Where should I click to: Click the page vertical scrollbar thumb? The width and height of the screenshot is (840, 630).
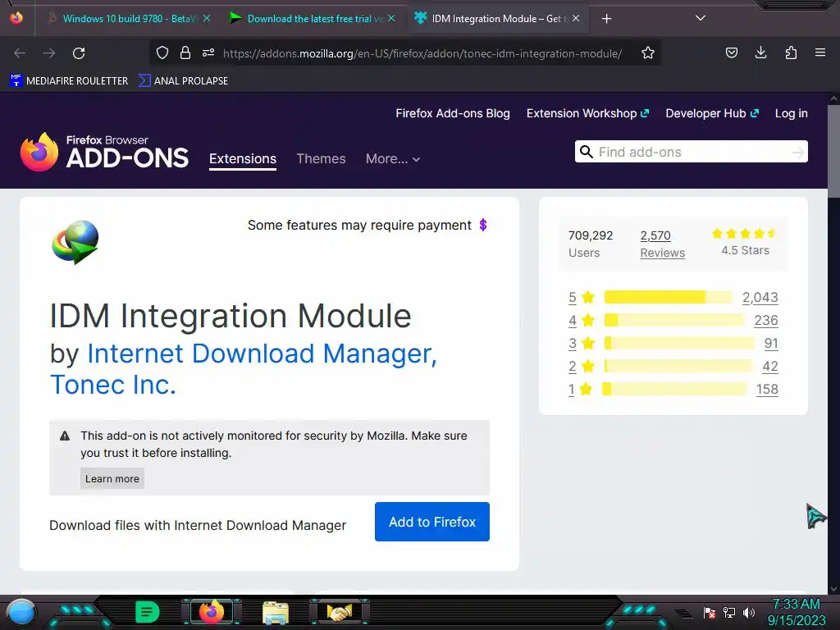pos(833,152)
